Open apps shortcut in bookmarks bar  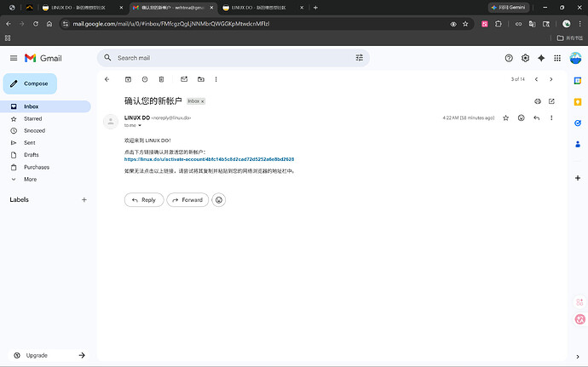pos(8,37)
